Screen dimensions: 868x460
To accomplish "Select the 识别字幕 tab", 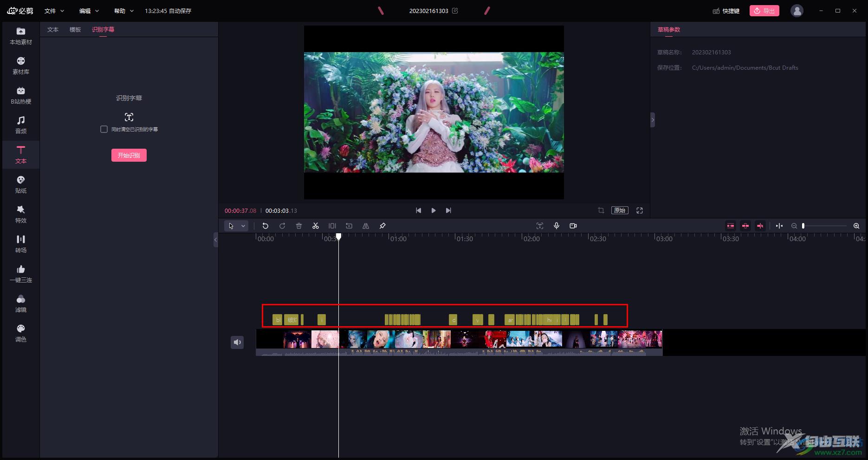I will click(x=103, y=29).
